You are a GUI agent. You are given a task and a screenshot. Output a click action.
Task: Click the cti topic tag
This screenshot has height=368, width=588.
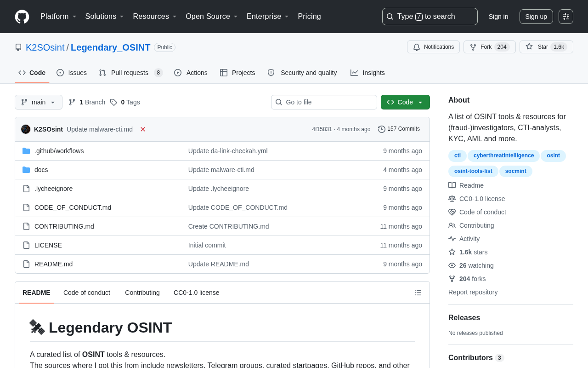tap(458, 155)
